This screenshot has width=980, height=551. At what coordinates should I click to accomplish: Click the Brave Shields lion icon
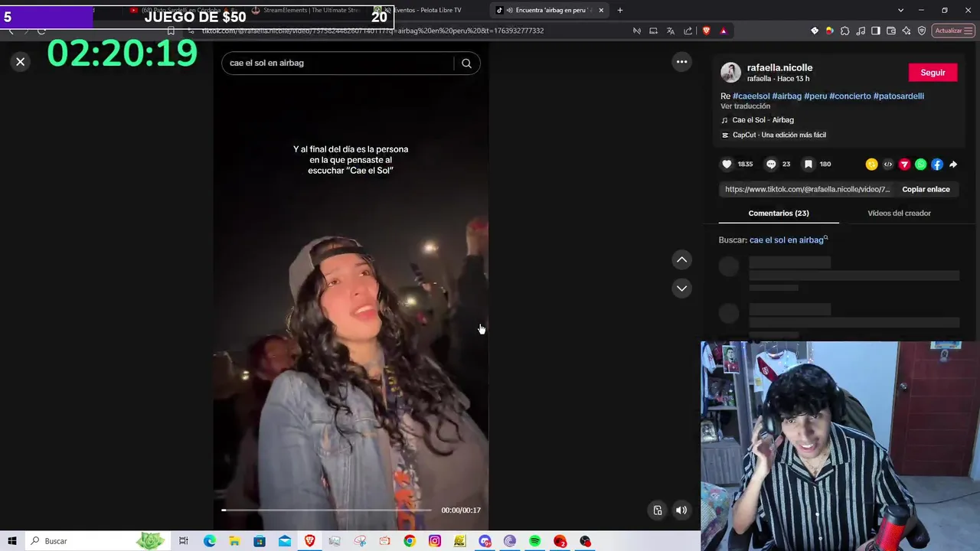coord(706,31)
